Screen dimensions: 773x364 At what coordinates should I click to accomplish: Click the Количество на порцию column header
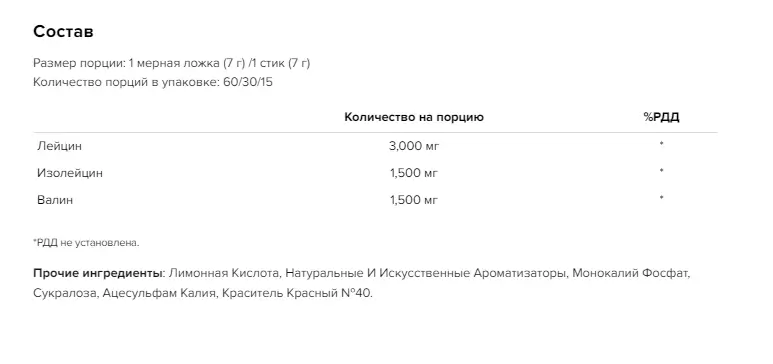pyautogui.click(x=414, y=117)
